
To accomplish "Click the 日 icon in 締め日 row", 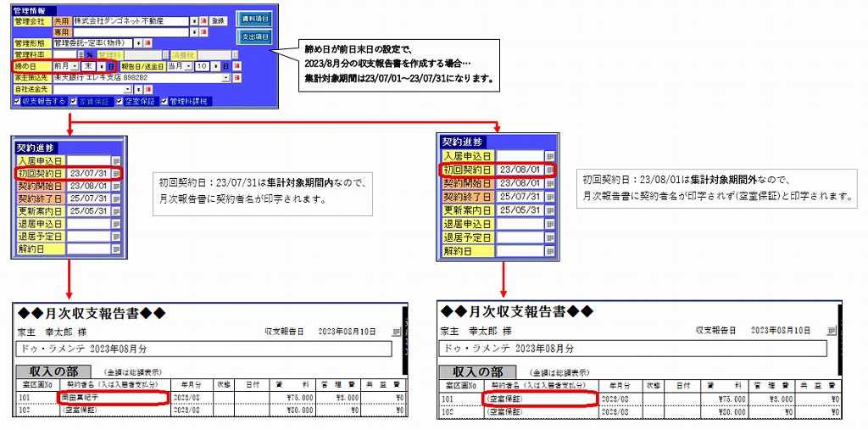I will 111,66.
